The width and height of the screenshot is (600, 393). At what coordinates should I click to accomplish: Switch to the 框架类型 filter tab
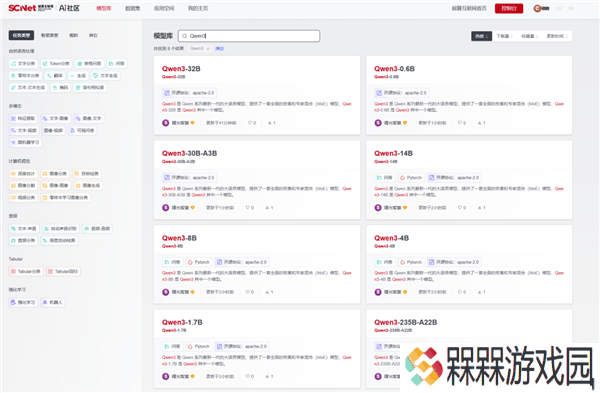[50, 35]
